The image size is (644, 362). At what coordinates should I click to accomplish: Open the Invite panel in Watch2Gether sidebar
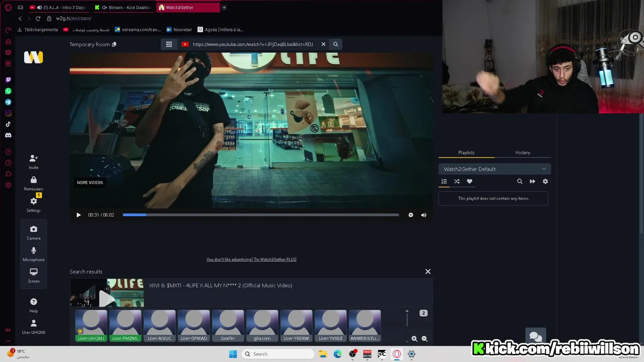34,161
